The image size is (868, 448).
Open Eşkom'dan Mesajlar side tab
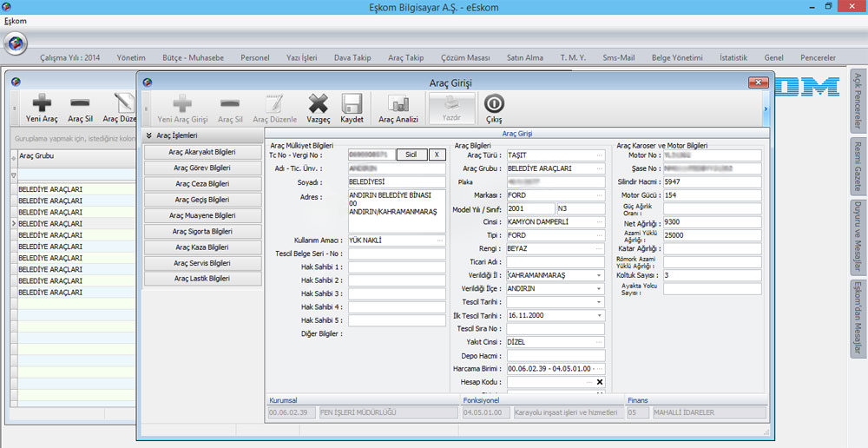pos(858,320)
